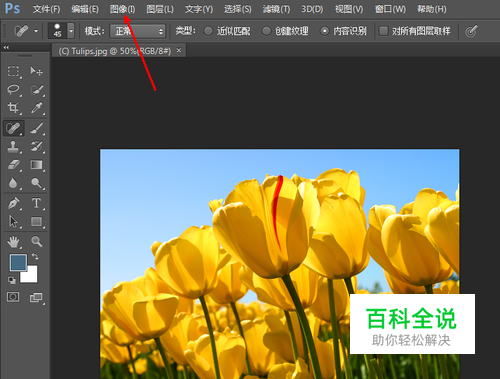This screenshot has height=379, width=500.
Task: Open the brush size picker arrow
Action: coord(71,31)
